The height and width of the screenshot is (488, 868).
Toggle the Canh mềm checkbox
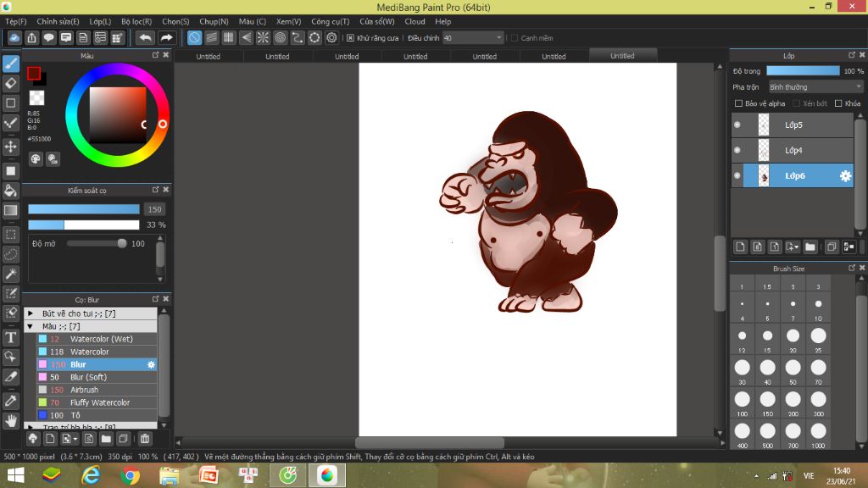click(x=515, y=38)
